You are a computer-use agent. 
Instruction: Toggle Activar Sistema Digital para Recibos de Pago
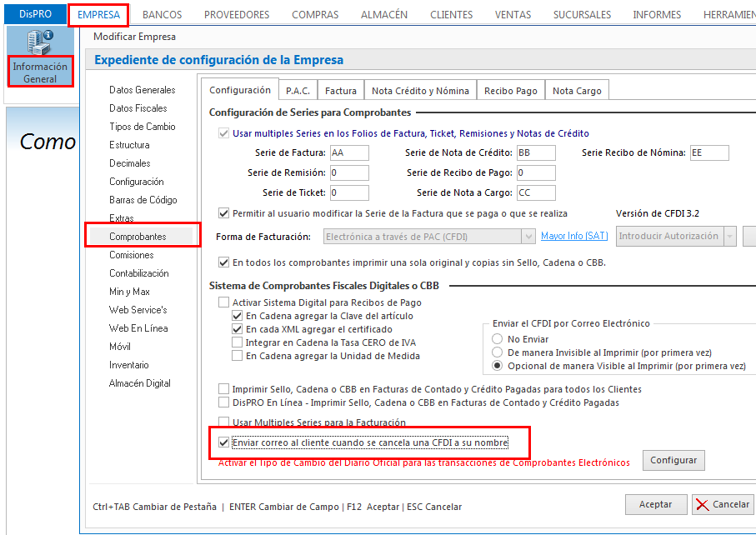coord(223,302)
